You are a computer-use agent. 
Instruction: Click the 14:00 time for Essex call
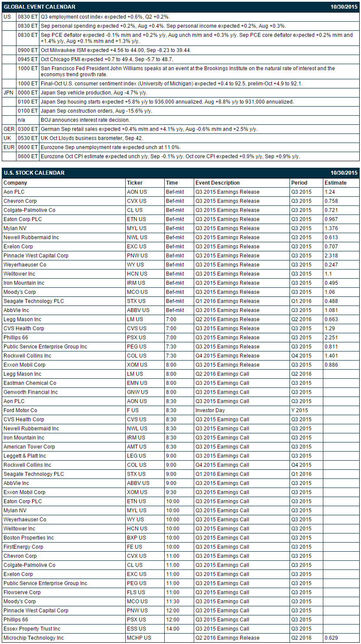[172, 629]
